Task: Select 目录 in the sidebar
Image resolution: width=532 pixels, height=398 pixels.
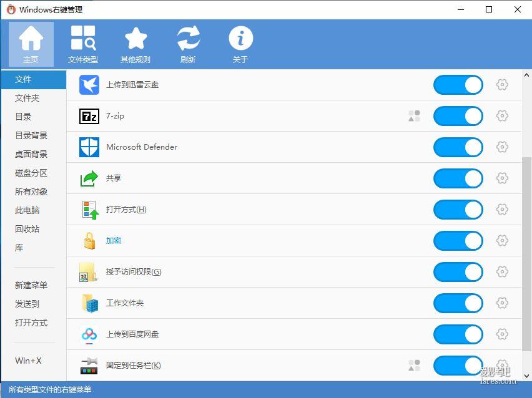Action: click(x=34, y=117)
